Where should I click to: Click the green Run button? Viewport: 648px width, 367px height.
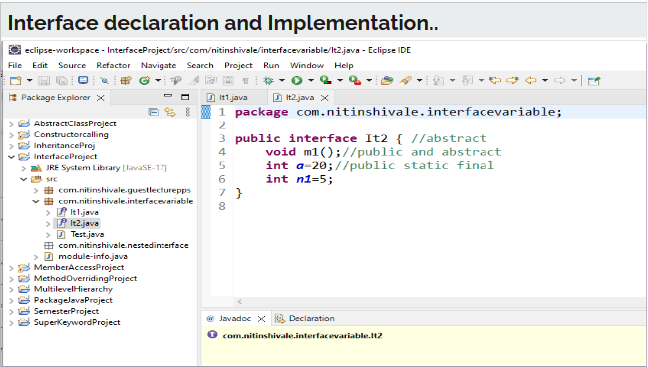(297, 81)
